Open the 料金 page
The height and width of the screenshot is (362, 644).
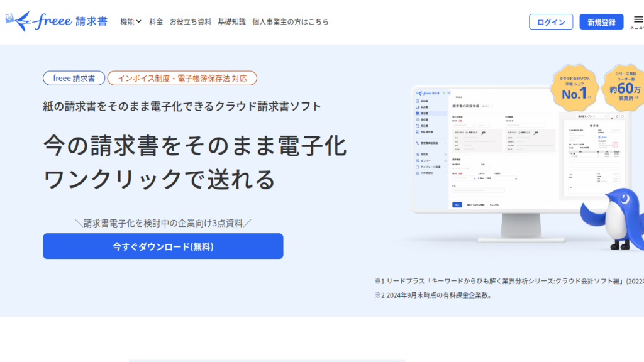[x=156, y=22]
